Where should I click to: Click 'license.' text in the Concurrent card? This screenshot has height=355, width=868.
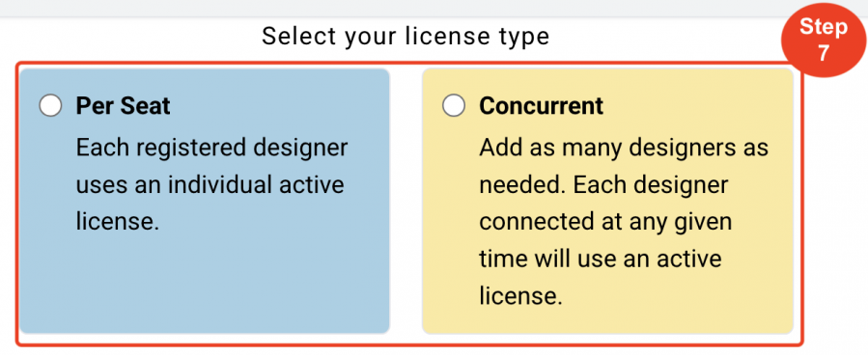pyautogui.click(x=521, y=296)
